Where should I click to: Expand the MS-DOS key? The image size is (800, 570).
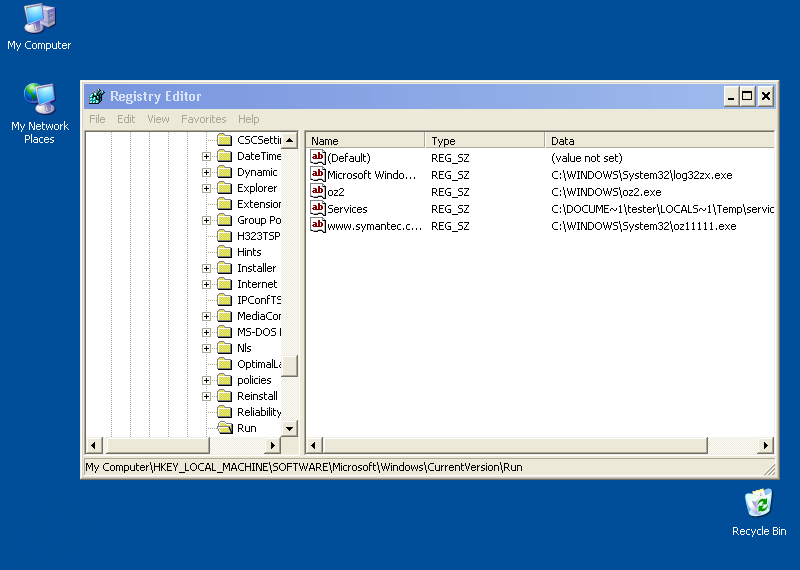(206, 332)
